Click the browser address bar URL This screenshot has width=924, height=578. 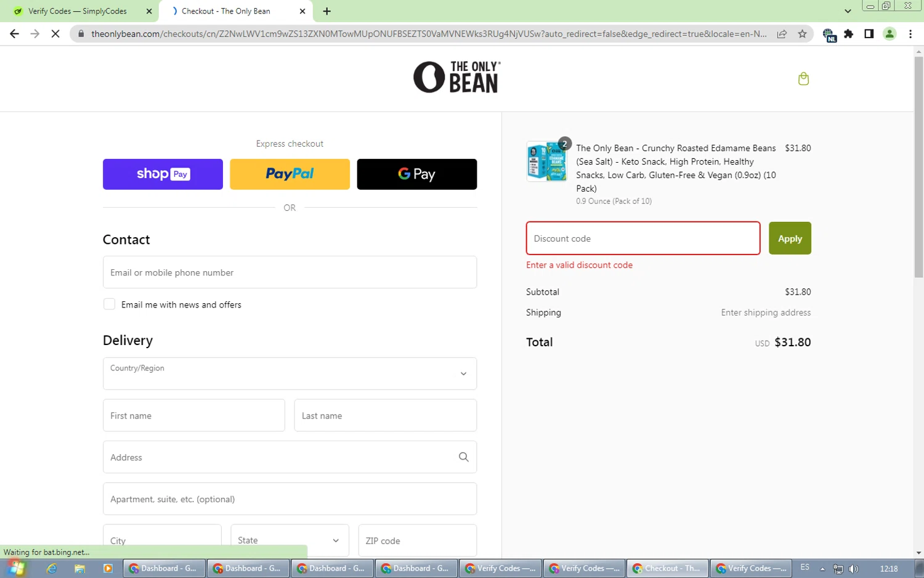tap(429, 34)
